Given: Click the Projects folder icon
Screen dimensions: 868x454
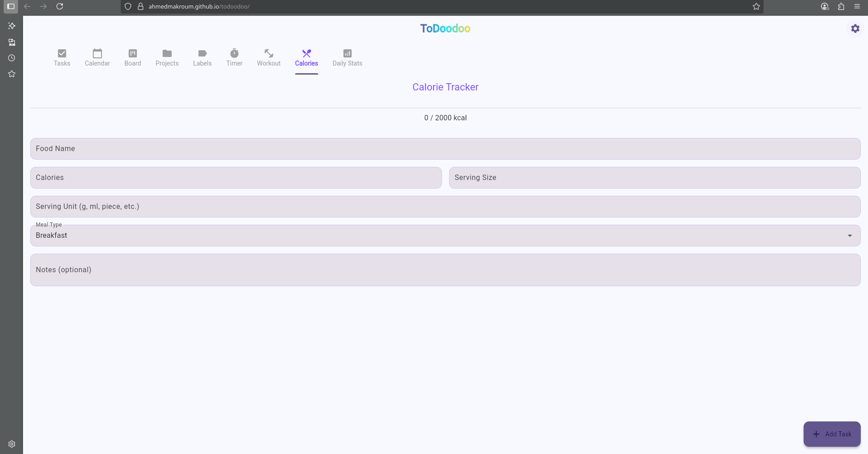Looking at the screenshot, I should click(167, 53).
